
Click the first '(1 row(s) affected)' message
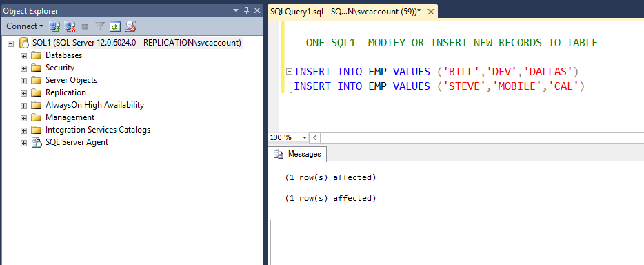(x=331, y=177)
